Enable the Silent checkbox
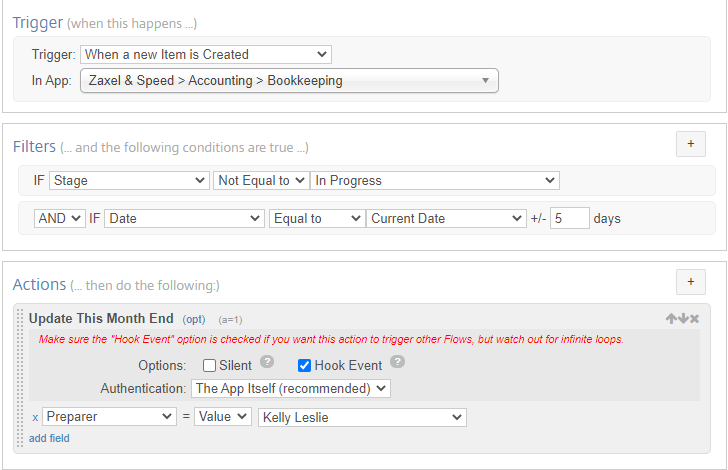Image resolution: width=728 pixels, height=470 pixels. tap(209, 366)
